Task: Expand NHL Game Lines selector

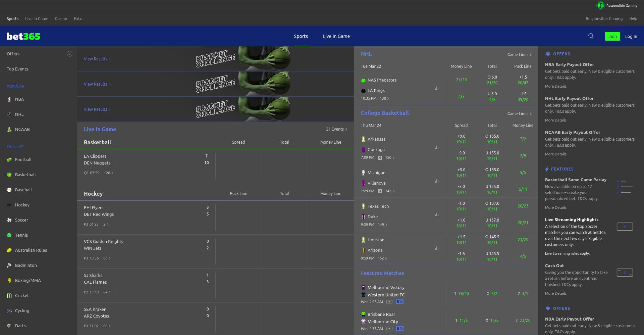Action: click(x=519, y=54)
